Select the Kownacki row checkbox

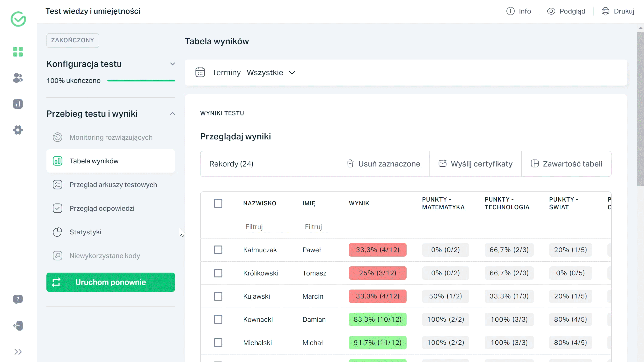click(218, 320)
